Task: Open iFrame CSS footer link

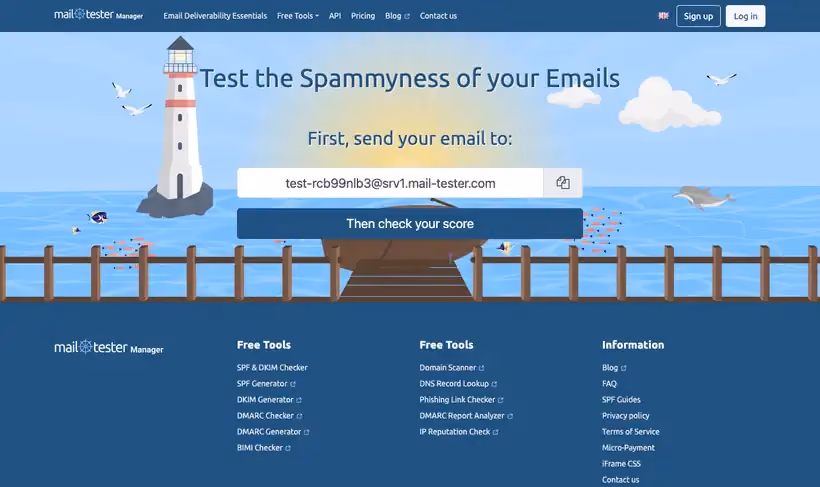Action: (621, 463)
